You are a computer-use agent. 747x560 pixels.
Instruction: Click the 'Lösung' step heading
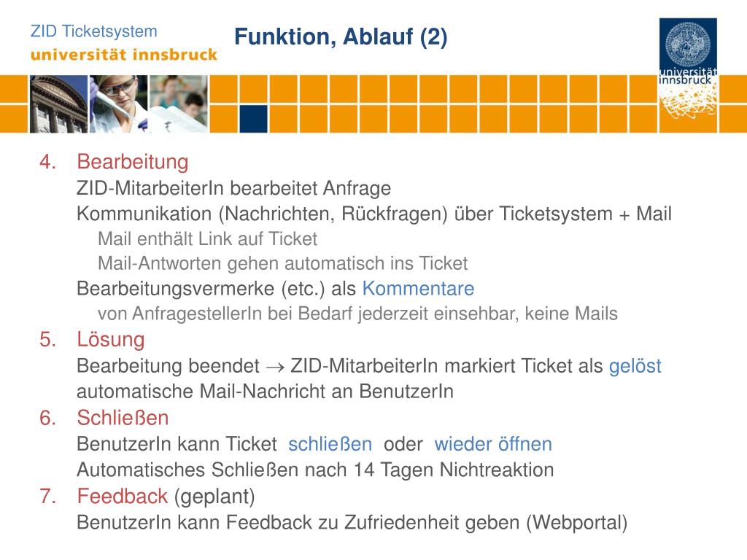(111, 340)
